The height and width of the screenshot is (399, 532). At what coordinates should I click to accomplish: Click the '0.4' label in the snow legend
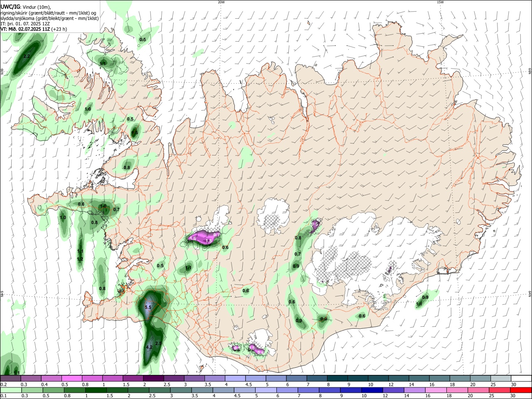tap(44, 384)
